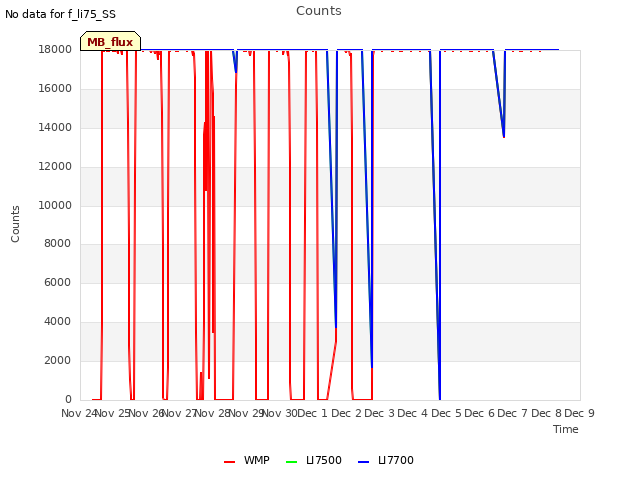
Task: Click the green LI7500 legend swatch
Action: [292, 462]
